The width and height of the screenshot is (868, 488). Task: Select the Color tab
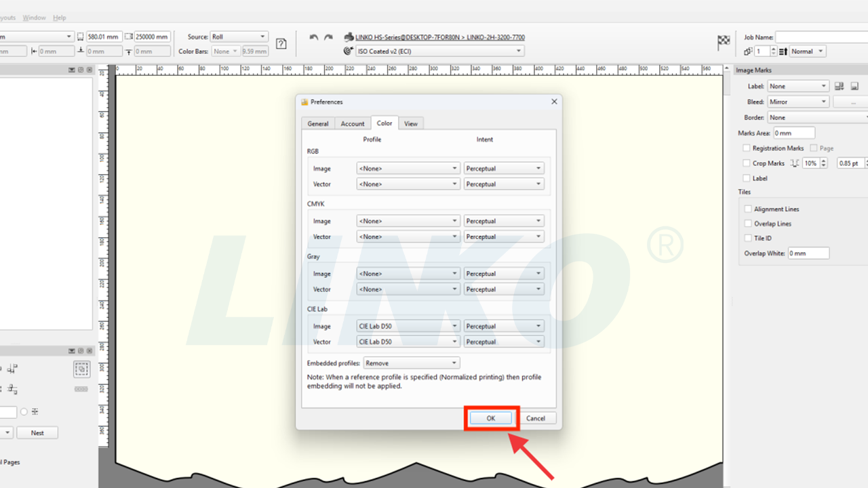click(384, 123)
